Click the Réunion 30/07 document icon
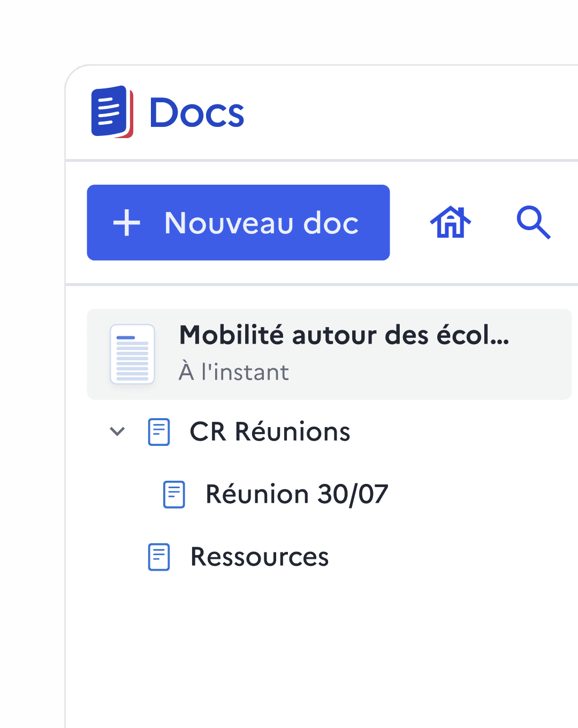This screenshot has height=728, width=578. point(174,494)
